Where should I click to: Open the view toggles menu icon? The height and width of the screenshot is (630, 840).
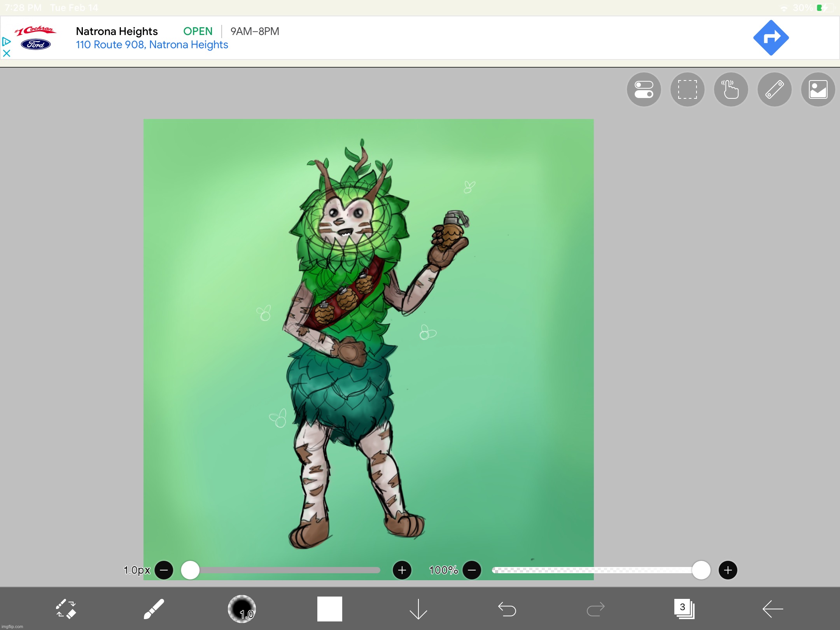[644, 89]
